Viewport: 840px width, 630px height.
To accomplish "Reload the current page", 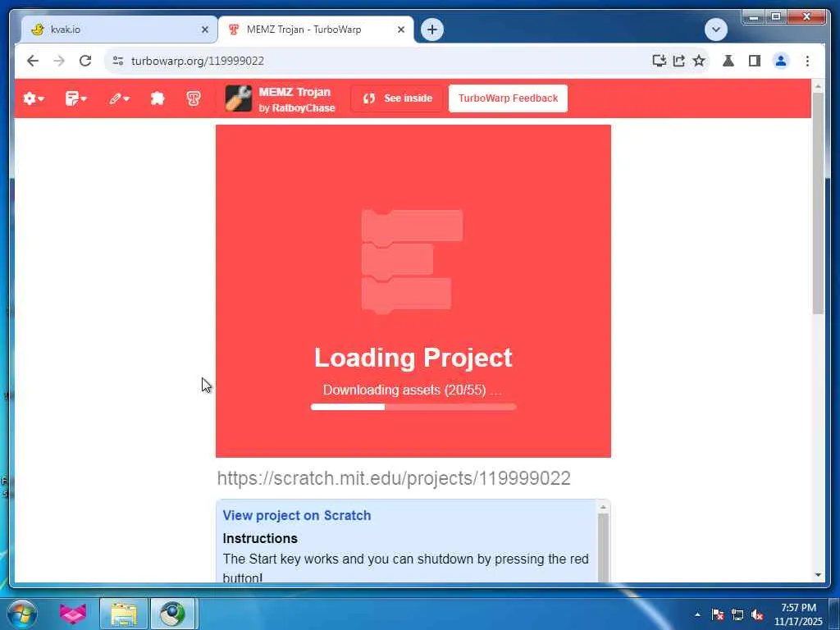I will pos(85,61).
